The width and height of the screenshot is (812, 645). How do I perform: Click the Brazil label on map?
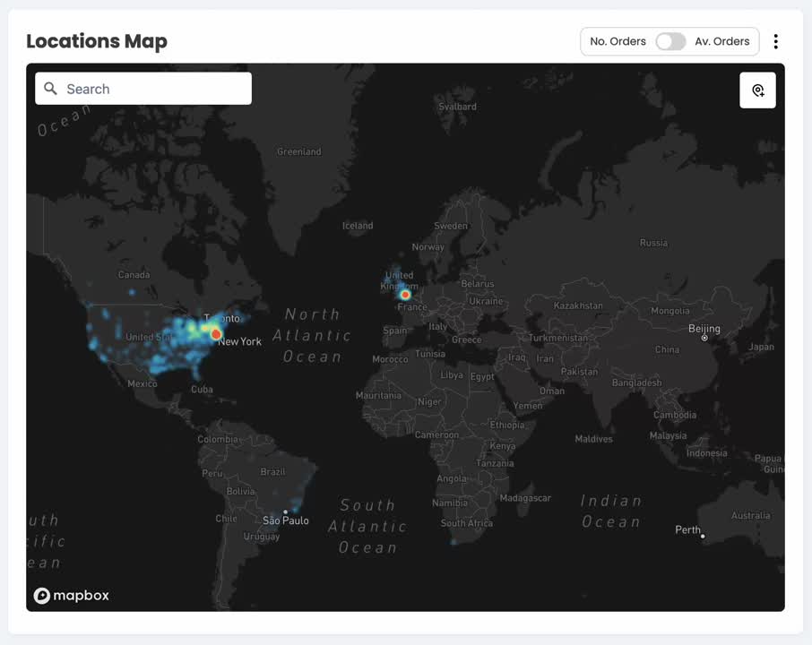click(x=272, y=471)
